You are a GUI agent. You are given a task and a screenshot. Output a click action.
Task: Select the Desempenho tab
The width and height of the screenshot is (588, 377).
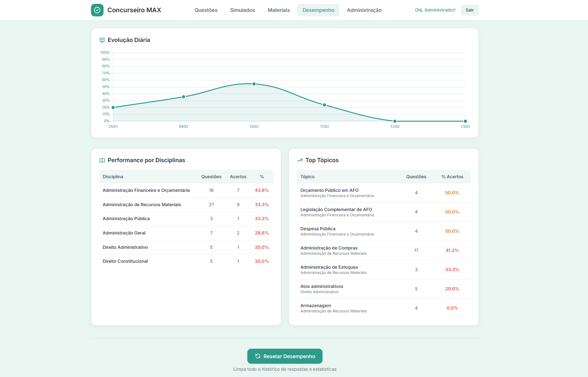(318, 10)
